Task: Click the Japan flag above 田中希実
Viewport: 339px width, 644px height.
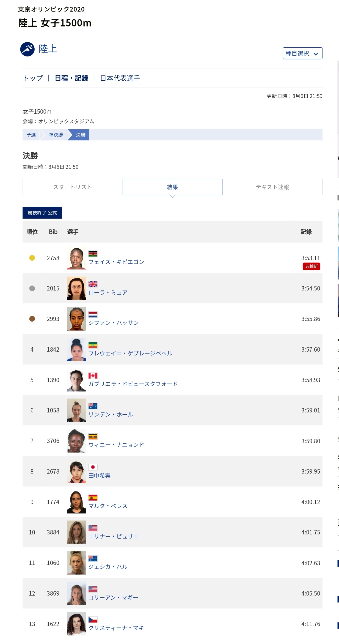Action: click(x=93, y=467)
